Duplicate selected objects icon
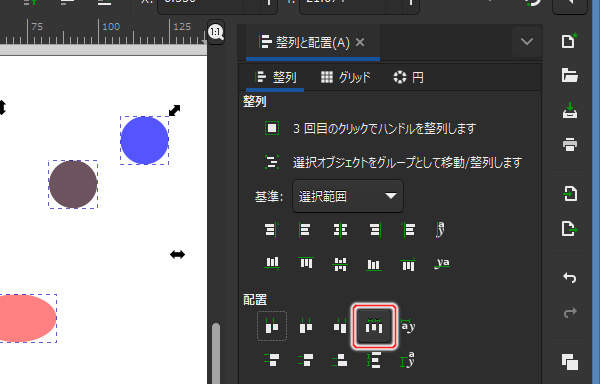Image resolution: width=600 pixels, height=384 pixels. click(x=569, y=362)
